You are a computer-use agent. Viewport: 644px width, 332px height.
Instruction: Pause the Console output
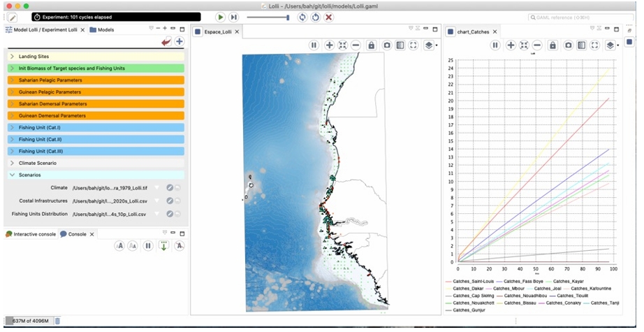[x=148, y=246]
